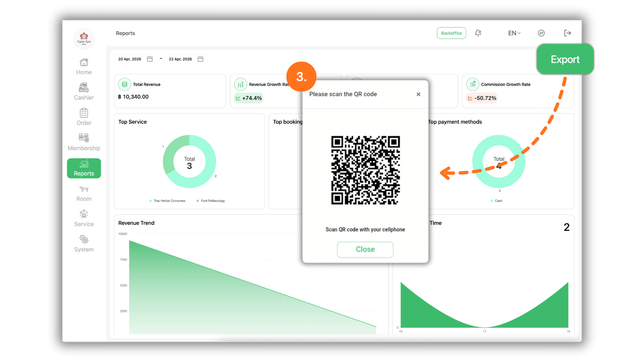
Task: Click the Export button
Action: [x=565, y=59]
